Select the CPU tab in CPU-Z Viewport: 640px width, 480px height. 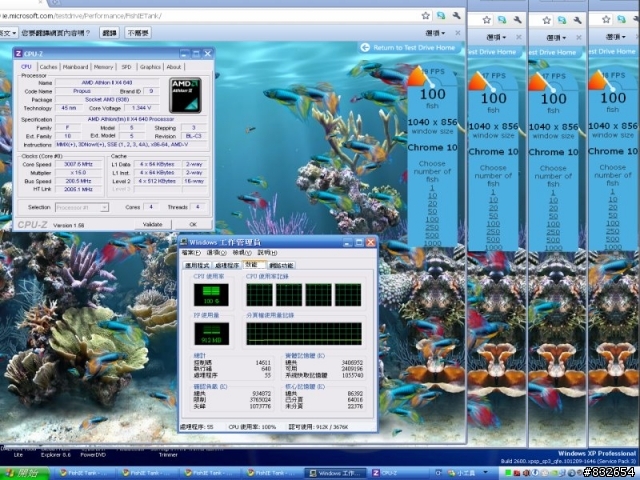click(x=26, y=67)
